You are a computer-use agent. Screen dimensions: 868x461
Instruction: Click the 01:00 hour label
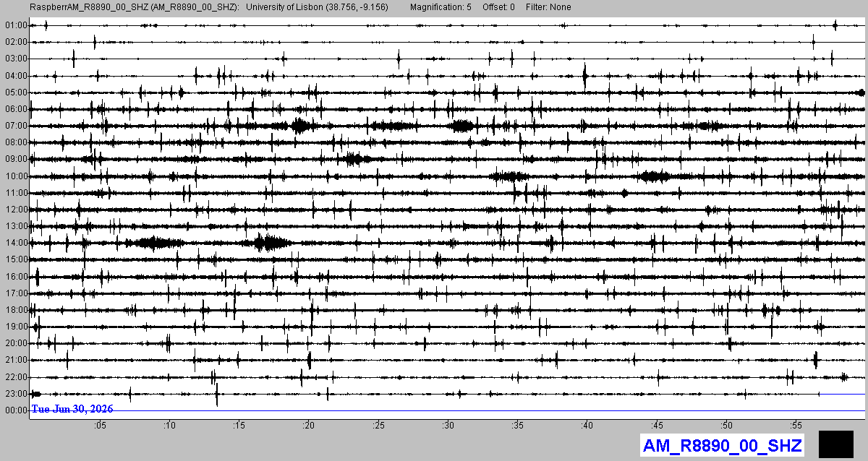(x=16, y=25)
